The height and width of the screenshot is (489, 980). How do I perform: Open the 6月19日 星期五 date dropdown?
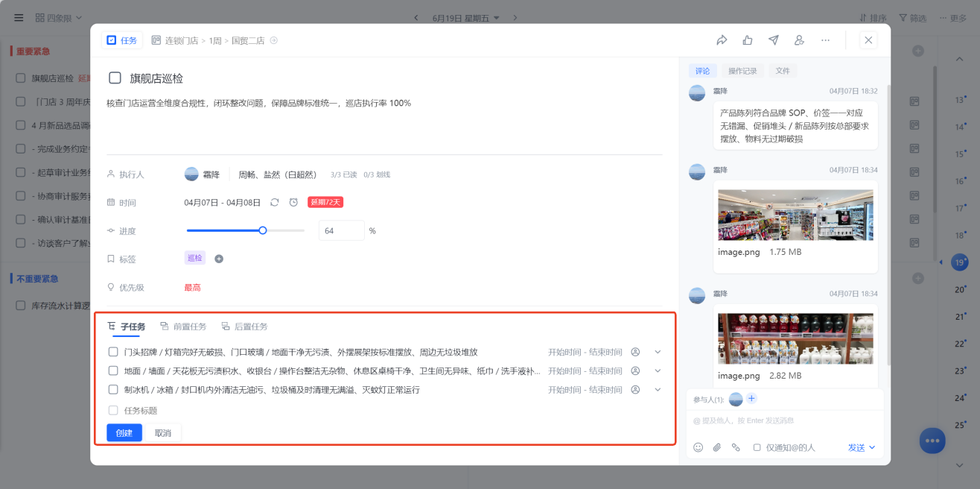[465, 18]
